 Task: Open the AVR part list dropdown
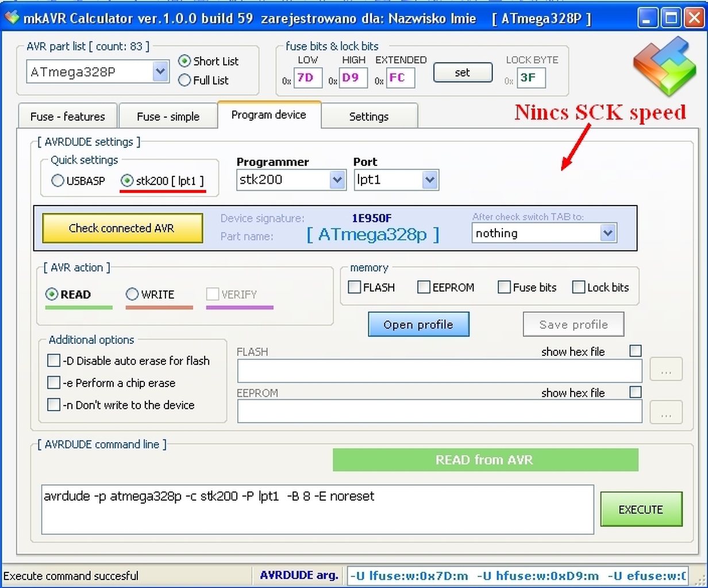coord(160,72)
